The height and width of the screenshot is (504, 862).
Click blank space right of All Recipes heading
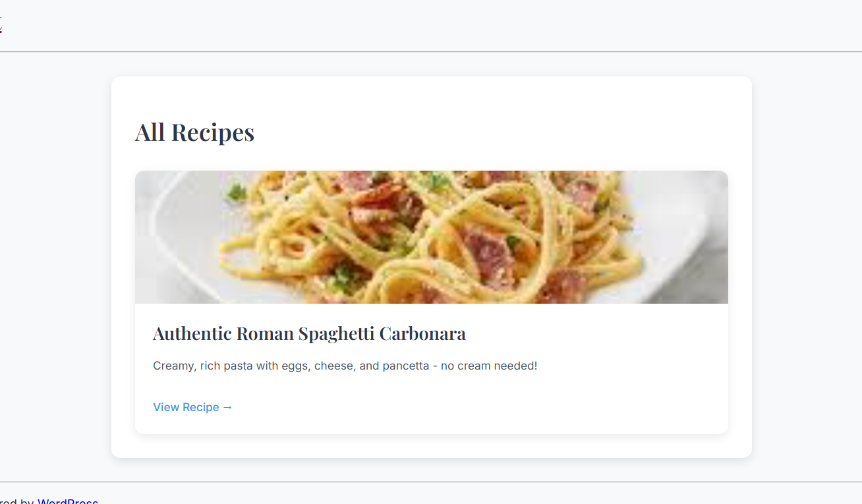click(x=494, y=132)
